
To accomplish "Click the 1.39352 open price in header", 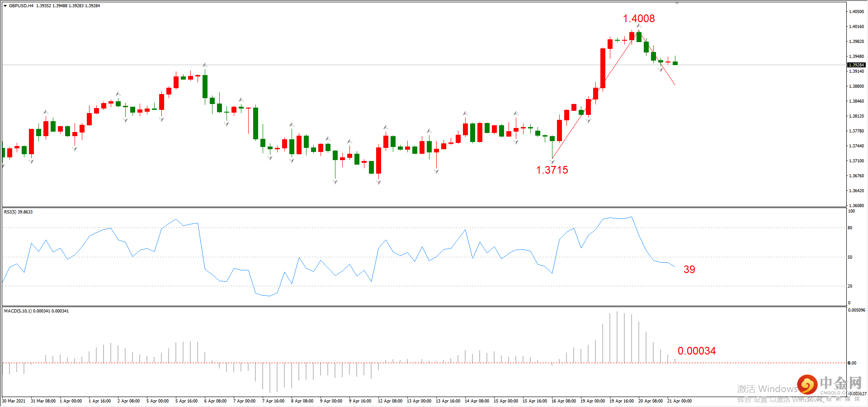I will [x=43, y=6].
